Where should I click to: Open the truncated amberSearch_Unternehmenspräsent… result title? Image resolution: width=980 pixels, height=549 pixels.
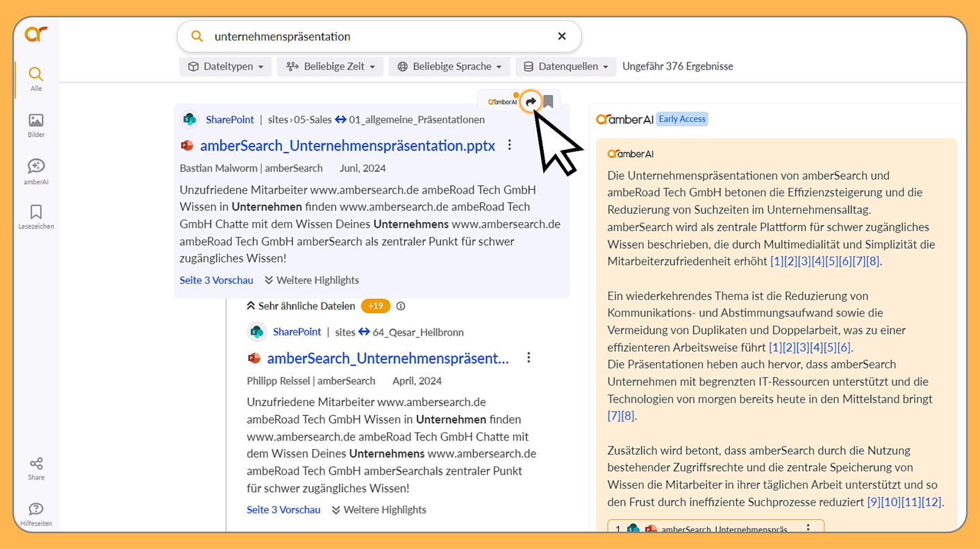[x=388, y=358]
